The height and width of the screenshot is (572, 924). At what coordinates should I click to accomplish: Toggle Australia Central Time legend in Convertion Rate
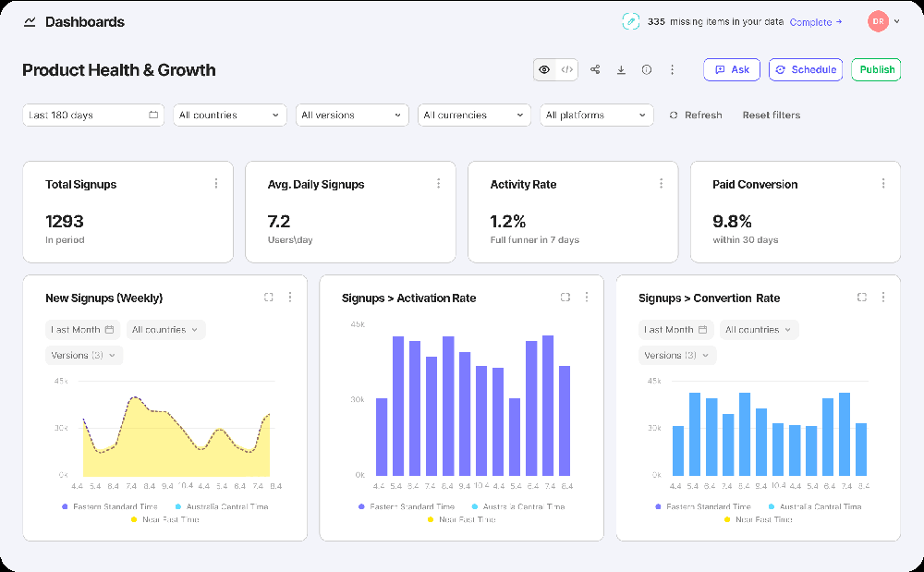(815, 506)
